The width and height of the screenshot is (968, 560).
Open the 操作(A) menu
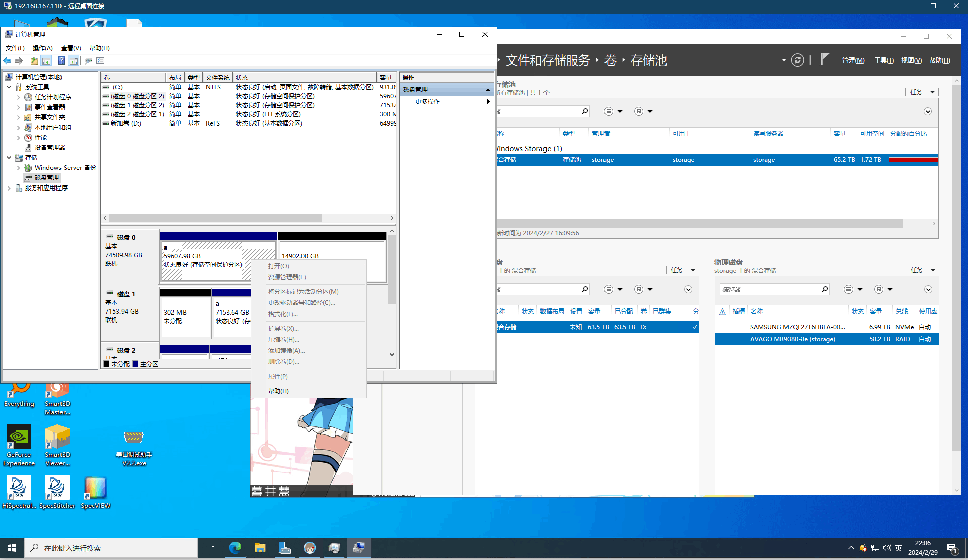pyautogui.click(x=42, y=48)
